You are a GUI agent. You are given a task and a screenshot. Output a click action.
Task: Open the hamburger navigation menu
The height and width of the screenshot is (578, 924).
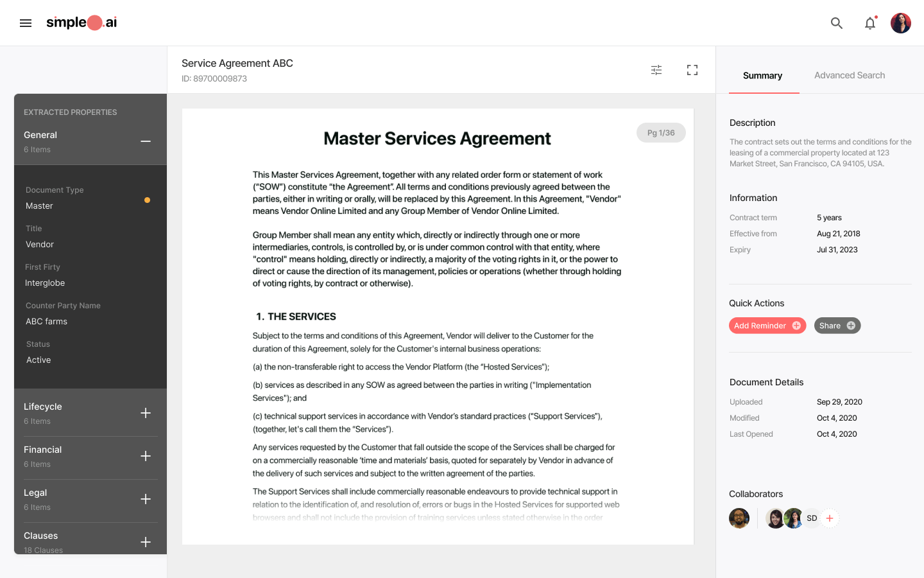point(25,22)
